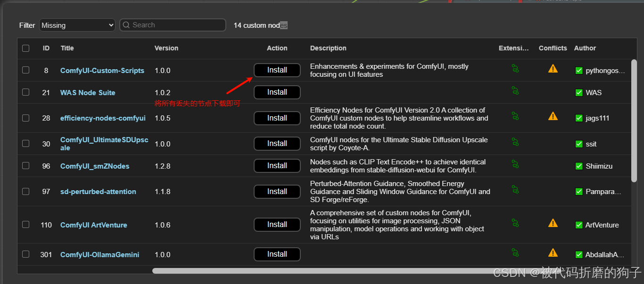
Task: Install sd-perturbed-attention
Action: (277, 191)
